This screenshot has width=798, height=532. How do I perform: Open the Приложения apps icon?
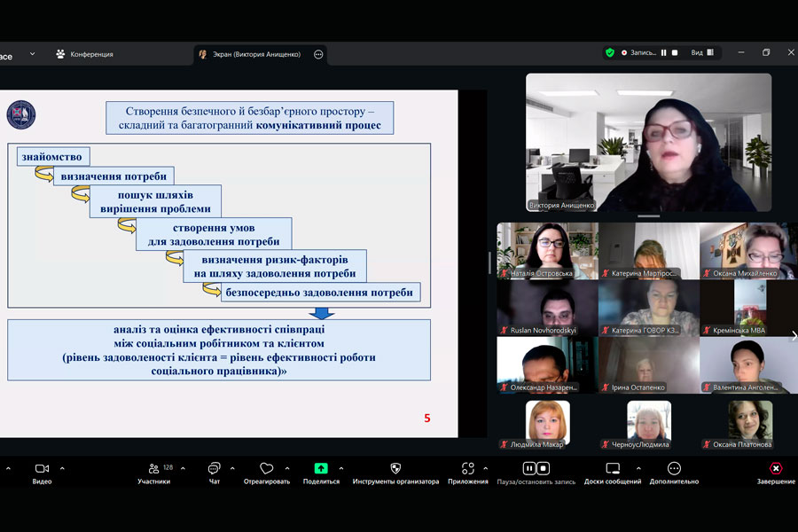point(467,468)
